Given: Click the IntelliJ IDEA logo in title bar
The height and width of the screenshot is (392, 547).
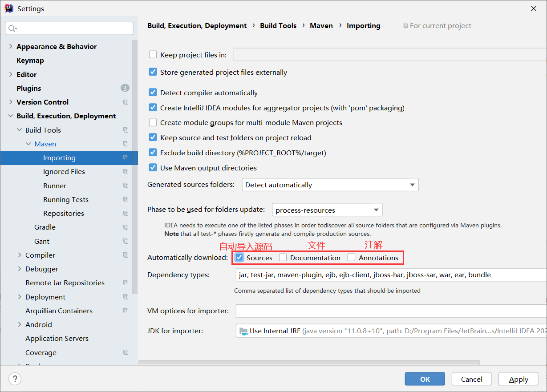Looking at the screenshot, I should tap(8, 8).
